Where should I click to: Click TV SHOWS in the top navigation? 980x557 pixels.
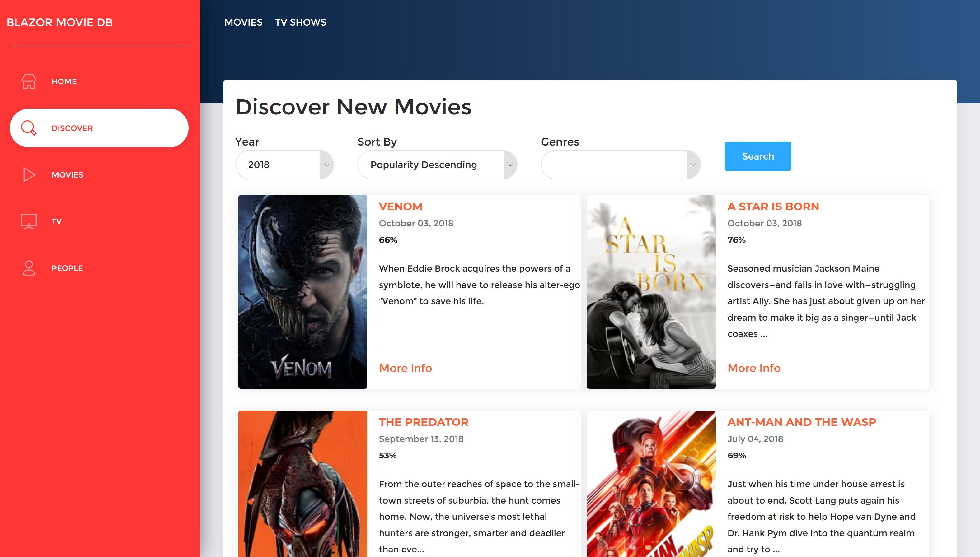301,22
